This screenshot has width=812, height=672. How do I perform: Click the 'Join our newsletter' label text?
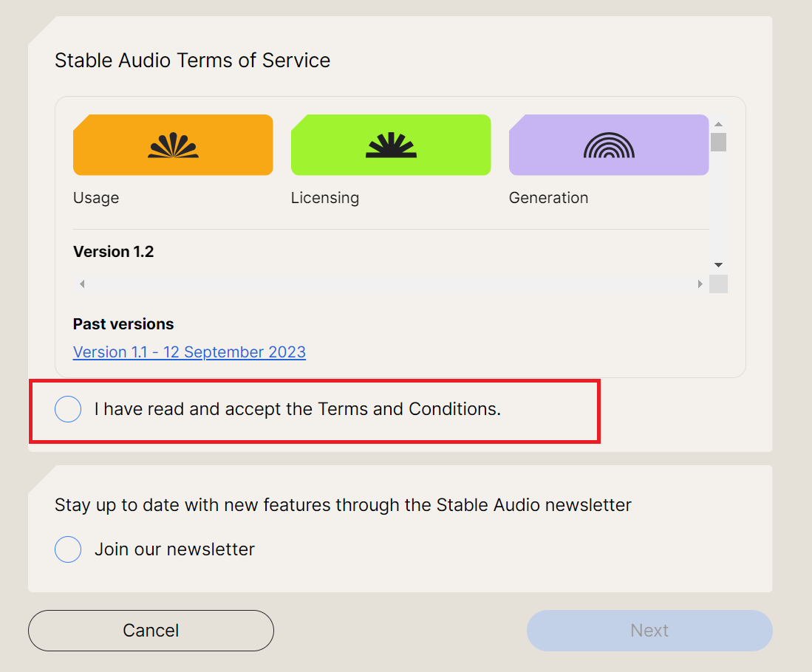(174, 549)
